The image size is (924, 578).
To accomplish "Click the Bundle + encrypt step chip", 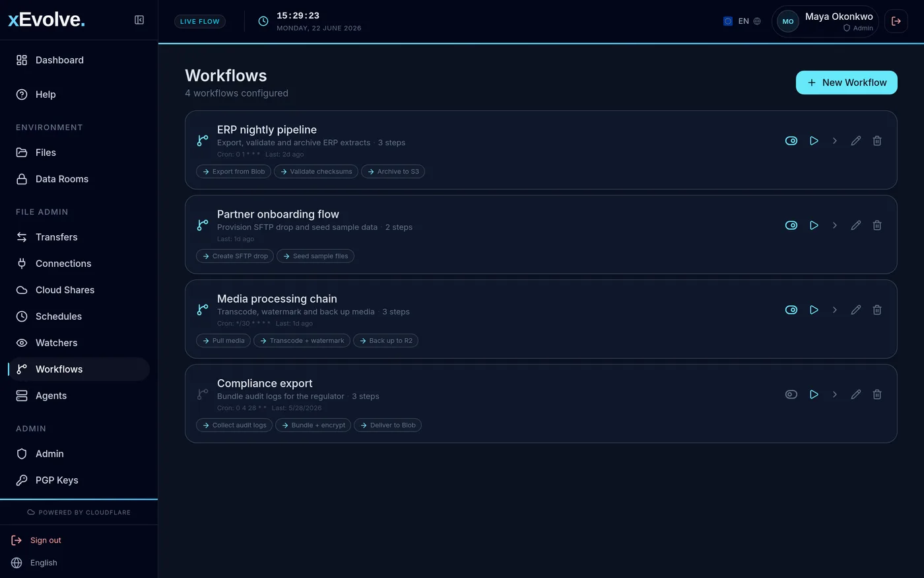I will 313,425.
